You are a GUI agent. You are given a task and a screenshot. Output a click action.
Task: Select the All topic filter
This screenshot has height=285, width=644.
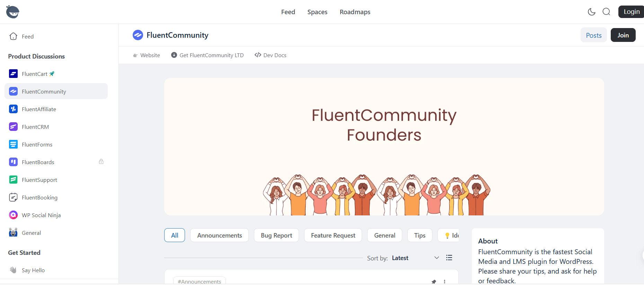(x=175, y=235)
